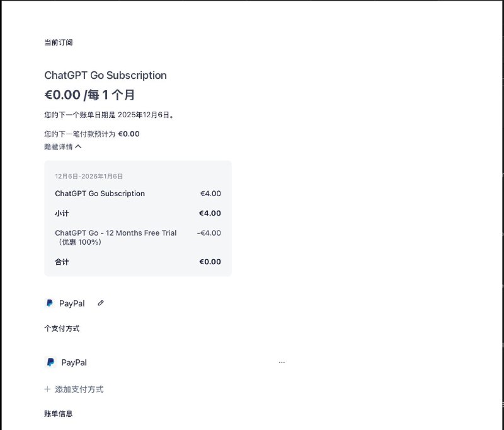Click the ChatGPT Go Subscription €4.00 line

137,194
